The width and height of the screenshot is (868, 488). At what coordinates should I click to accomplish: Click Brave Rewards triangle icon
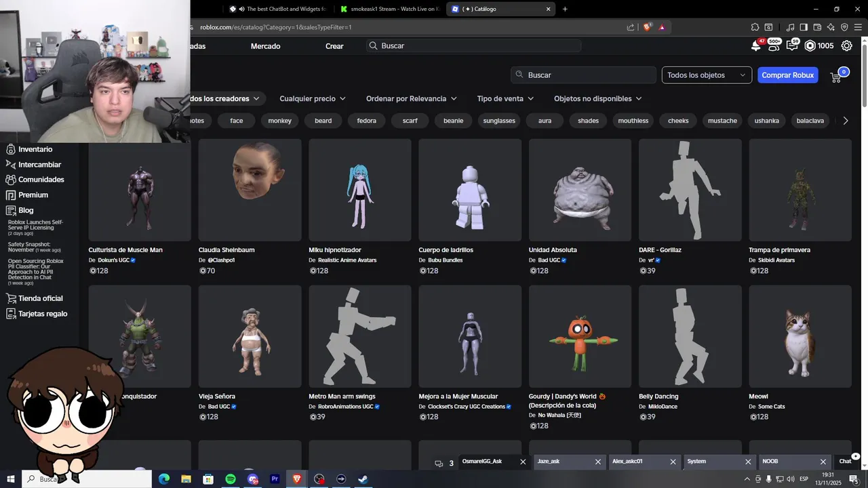coord(662,27)
